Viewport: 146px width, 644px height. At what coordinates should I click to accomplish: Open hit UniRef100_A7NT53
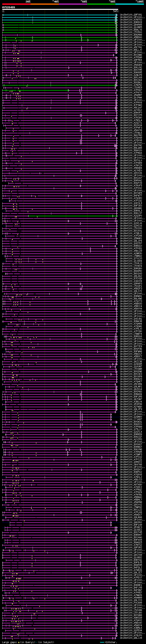131,20
